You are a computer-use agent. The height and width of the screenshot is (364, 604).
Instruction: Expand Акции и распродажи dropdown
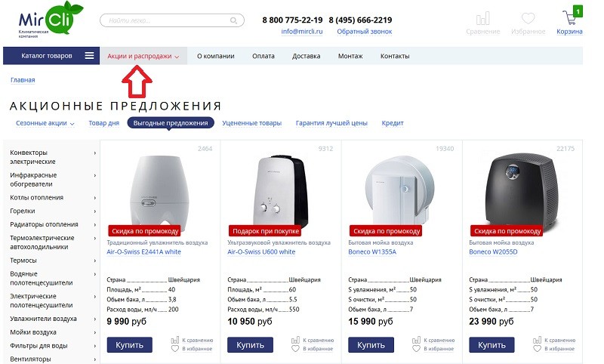click(x=143, y=56)
